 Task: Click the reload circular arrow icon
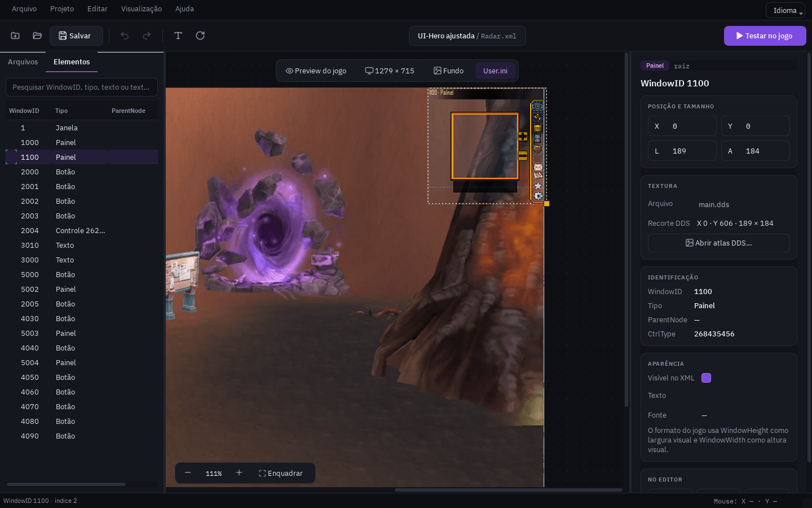200,36
